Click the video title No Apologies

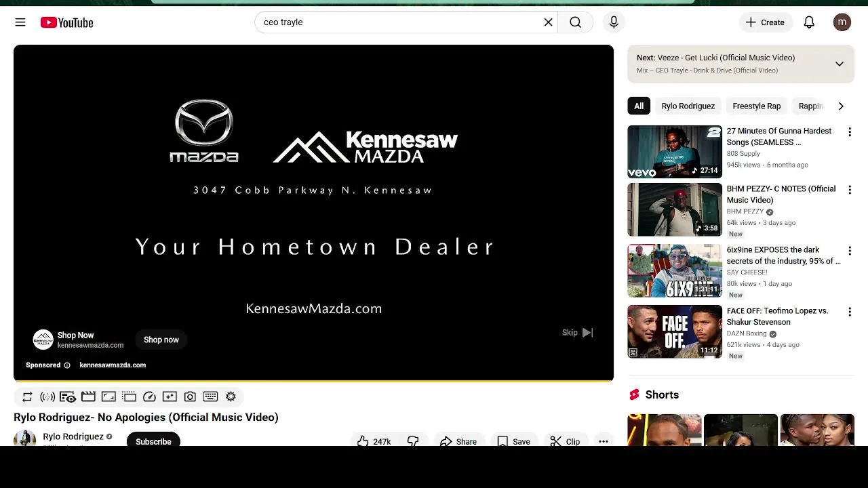(146, 418)
